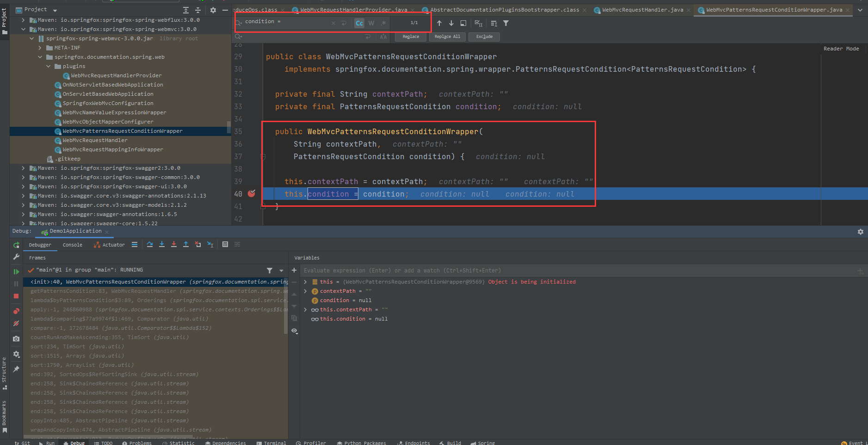
Task: Switch to the Console tab
Action: click(x=72, y=244)
